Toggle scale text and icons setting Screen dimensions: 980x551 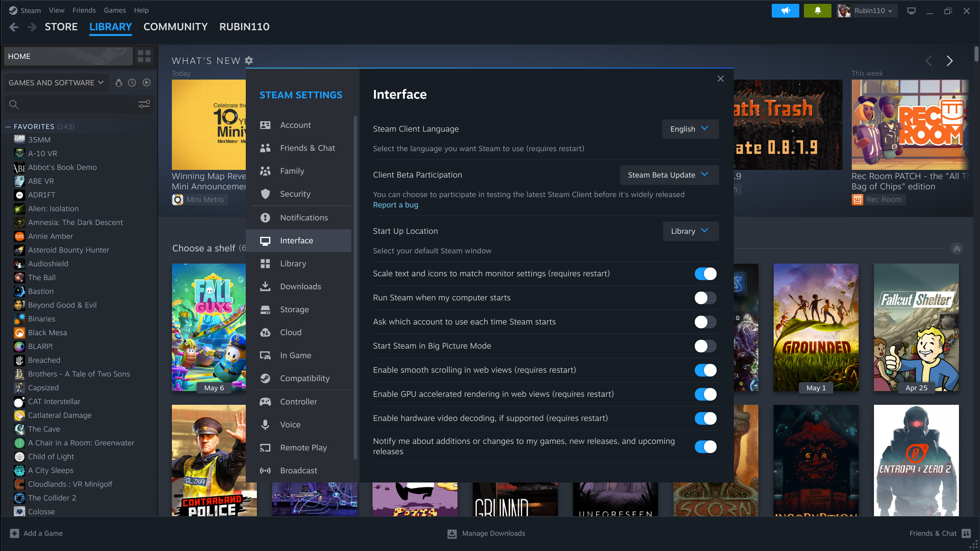coord(706,274)
